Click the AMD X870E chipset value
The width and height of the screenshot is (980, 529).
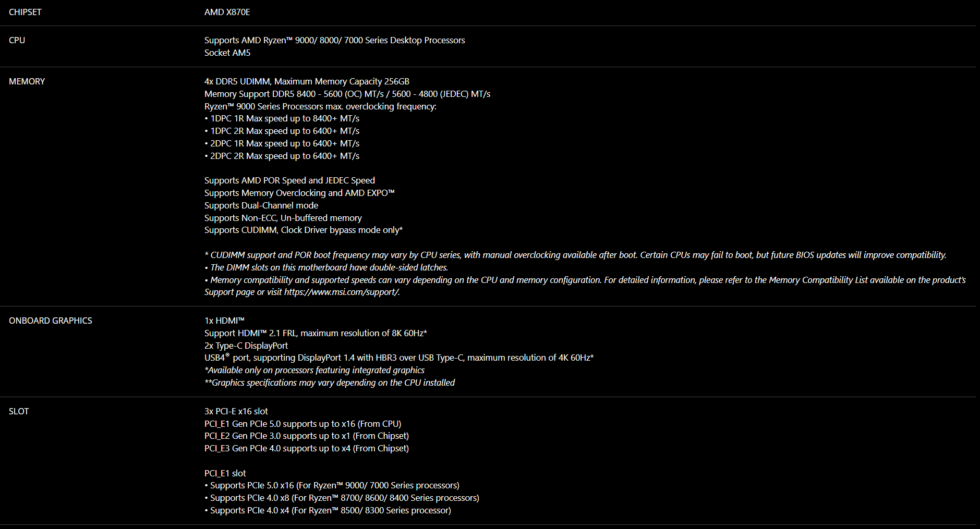point(227,12)
